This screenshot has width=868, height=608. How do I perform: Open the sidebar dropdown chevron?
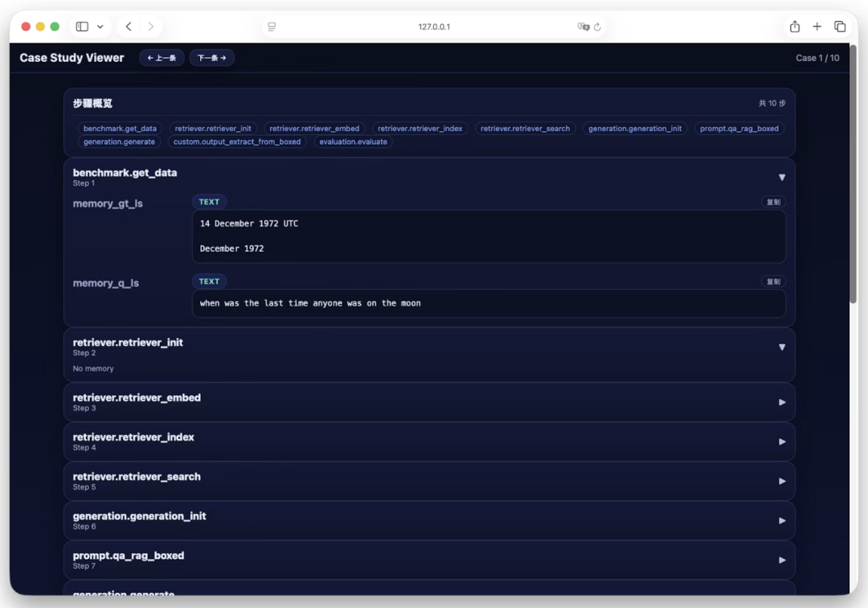(100, 27)
